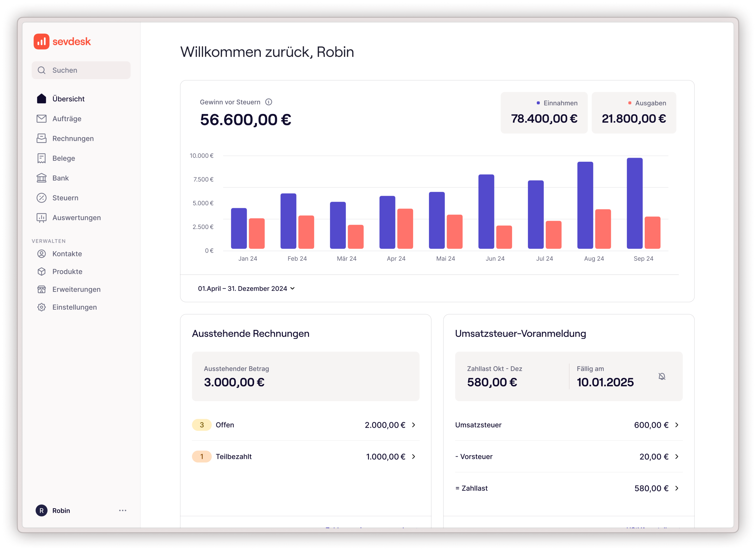Open the Robin profile options menu
Viewport: 756px width, 550px height.
click(x=123, y=510)
